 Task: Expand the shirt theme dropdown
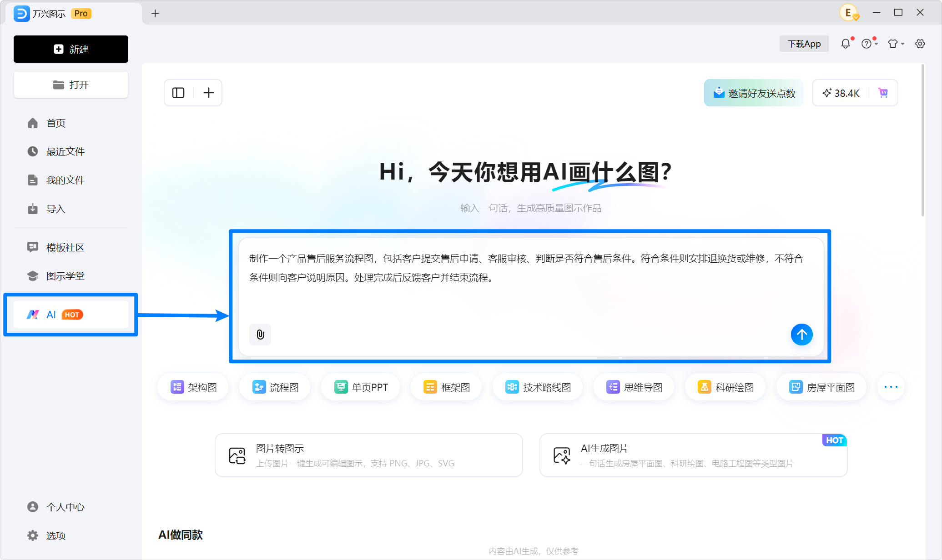tap(896, 44)
